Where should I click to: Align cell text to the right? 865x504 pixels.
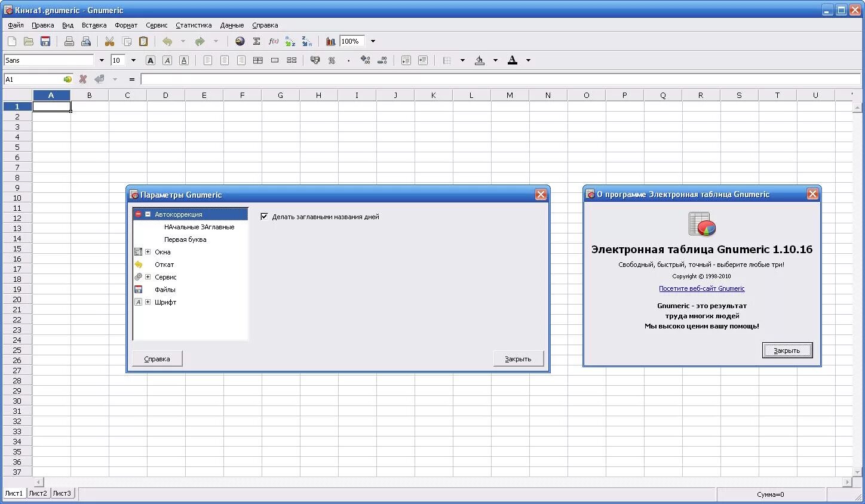[x=241, y=60]
